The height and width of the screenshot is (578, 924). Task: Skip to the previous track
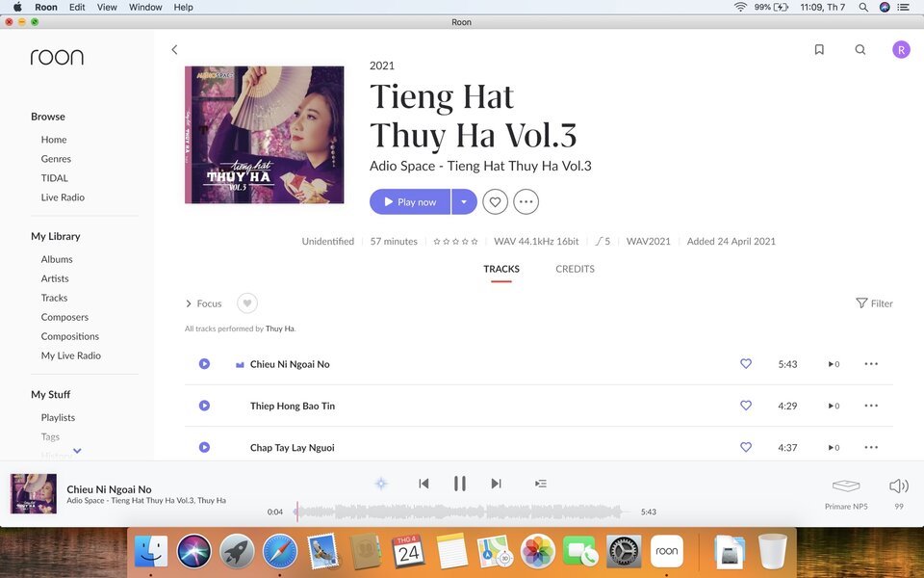(x=423, y=484)
